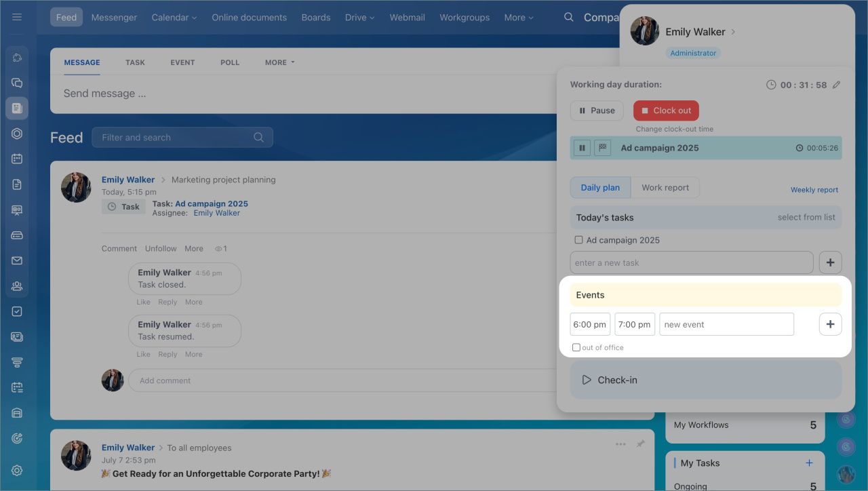Open the Drive dropdown menu
Viewport: 868px width, 491px height.
(x=359, y=18)
